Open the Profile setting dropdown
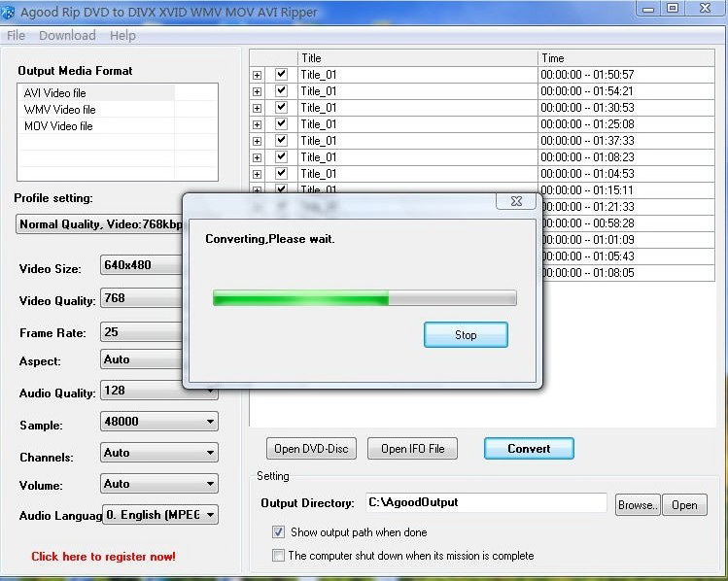728x581 pixels. pyautogui.click(x=99, y=224)
